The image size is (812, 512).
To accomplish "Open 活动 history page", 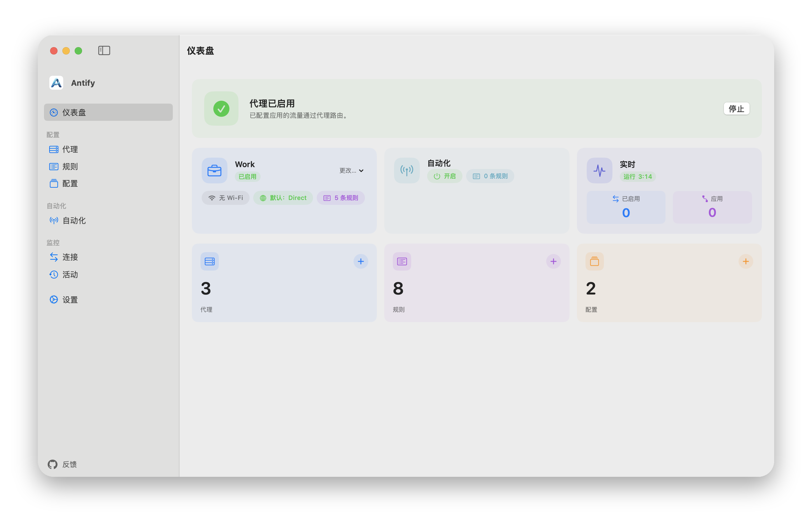I will [x=108, y=274].
